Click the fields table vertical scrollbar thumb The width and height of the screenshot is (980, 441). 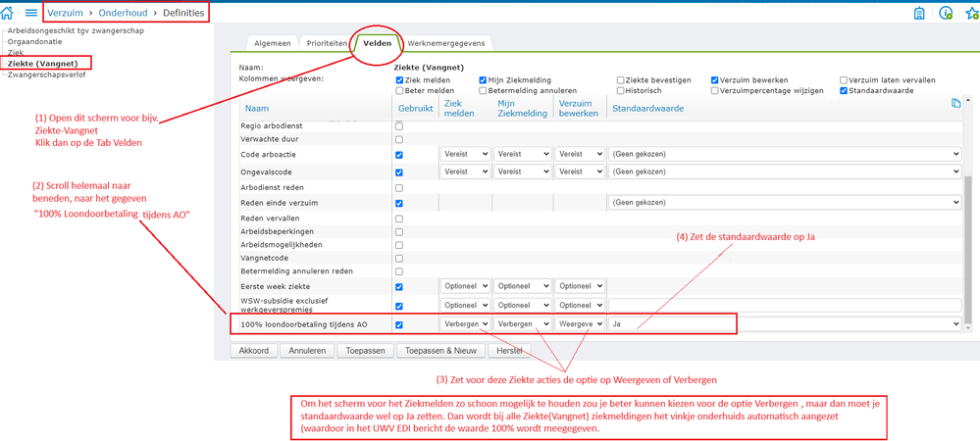coord(969,250)
